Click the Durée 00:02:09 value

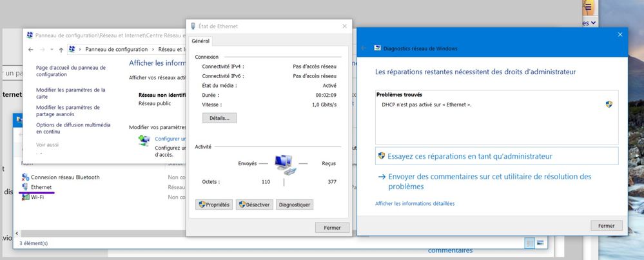tap(327, 95)
